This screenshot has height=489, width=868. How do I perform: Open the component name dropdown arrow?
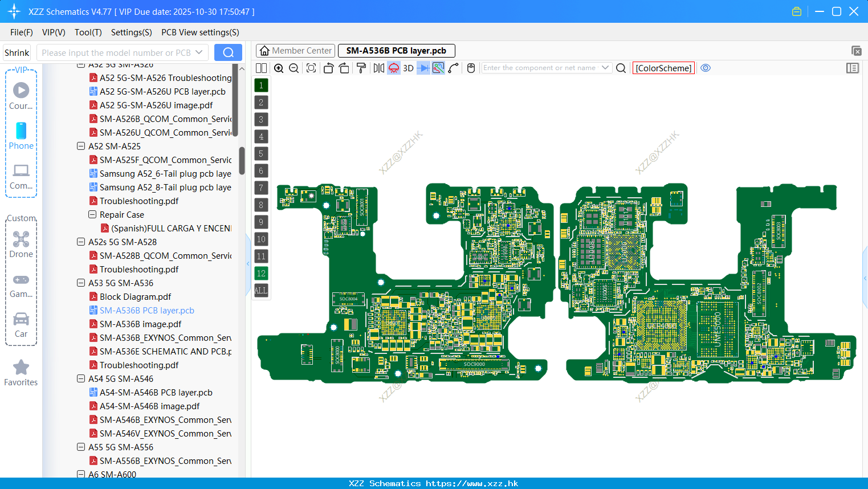click(x=605, y=68)
